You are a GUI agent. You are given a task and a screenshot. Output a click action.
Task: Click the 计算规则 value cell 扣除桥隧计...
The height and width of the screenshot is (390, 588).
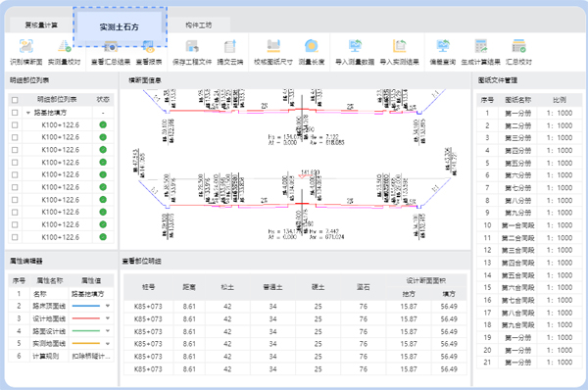(91, 356)
